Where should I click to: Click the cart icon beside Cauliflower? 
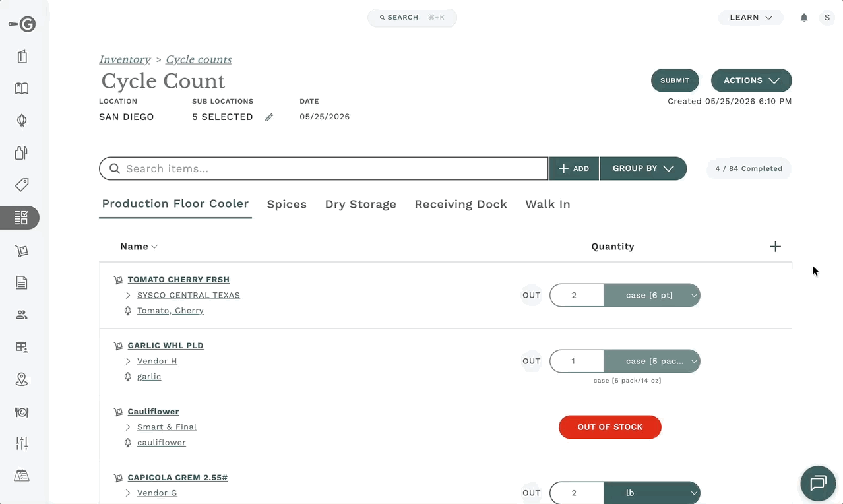coord(118,412)
